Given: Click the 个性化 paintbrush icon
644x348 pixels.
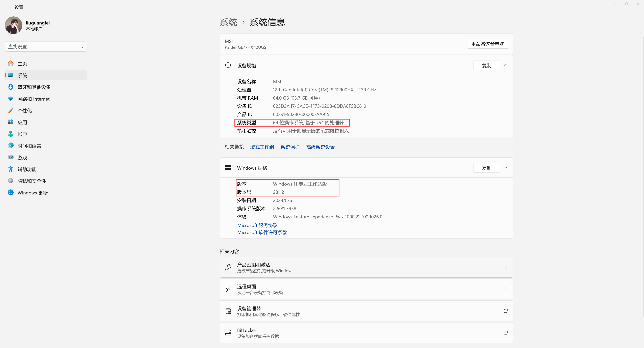Looking at the screenshot, I should tap(11, 110).
